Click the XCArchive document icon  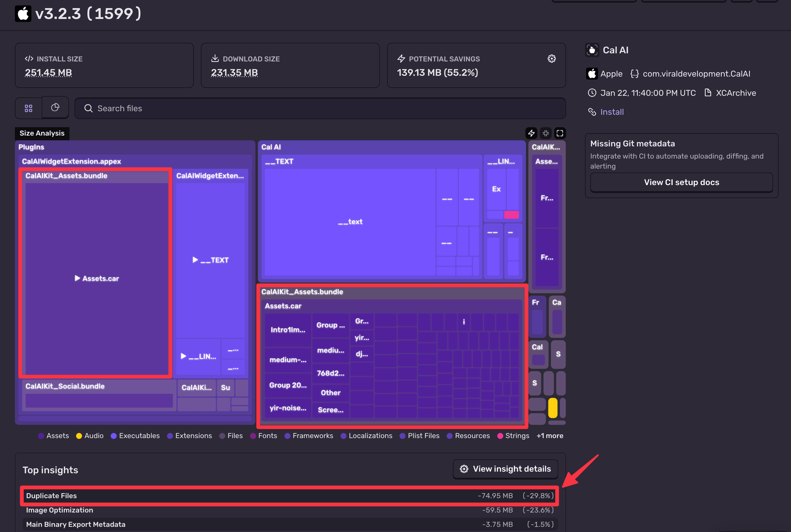[708, 93]
